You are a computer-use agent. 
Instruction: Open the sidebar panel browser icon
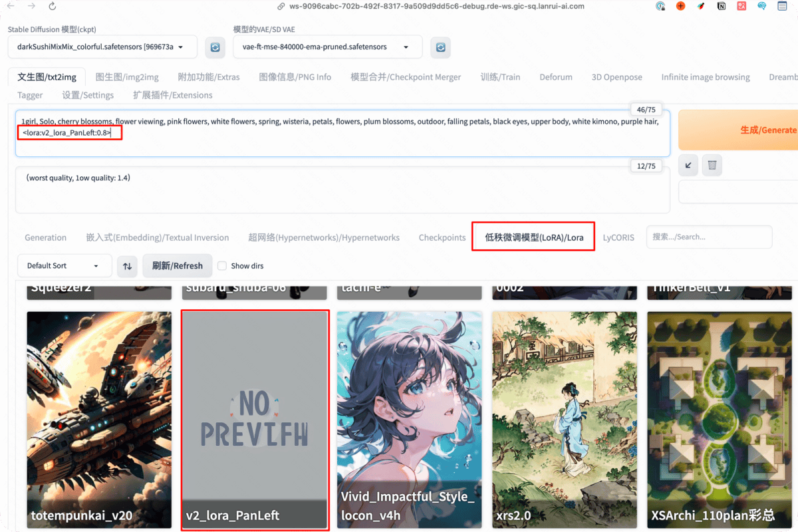tap(783, 6)
